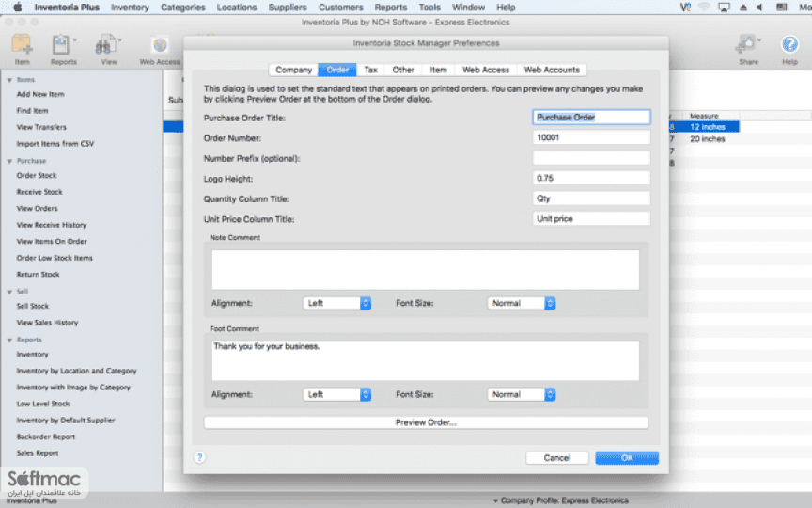Click the Wi-Fi status icon
Screen dimensions: 812x508
click(704, 8)
